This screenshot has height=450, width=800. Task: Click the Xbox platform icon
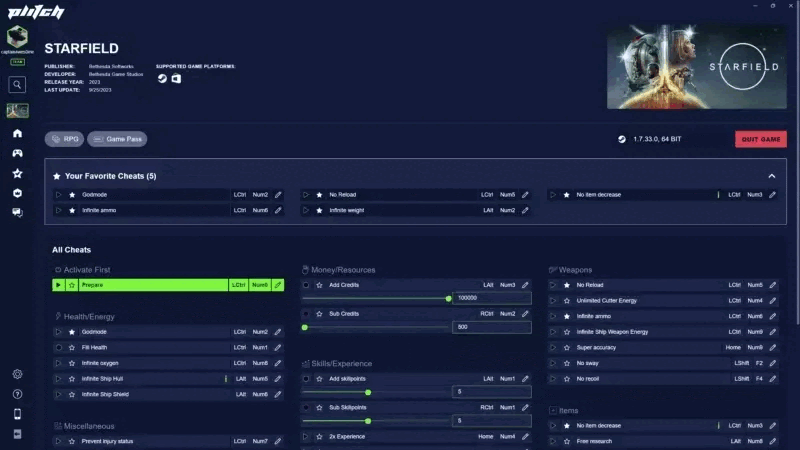176,79
